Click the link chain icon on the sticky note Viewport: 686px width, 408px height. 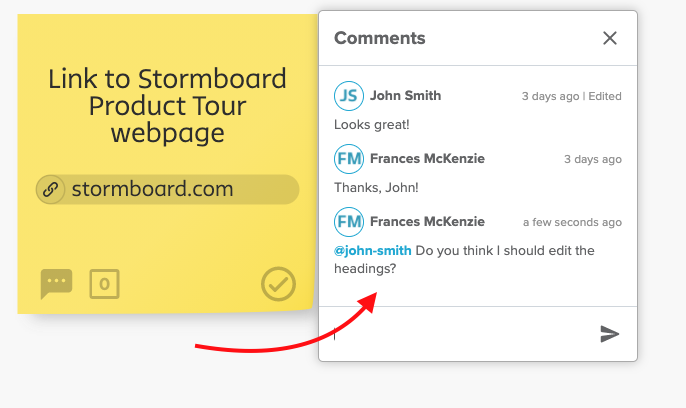[51, 189]
